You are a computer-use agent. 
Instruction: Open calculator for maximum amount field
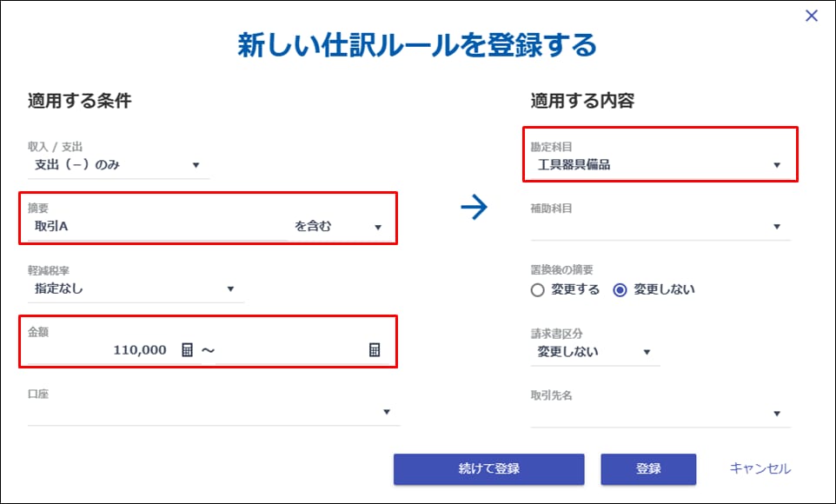click(x=375, y=350)
